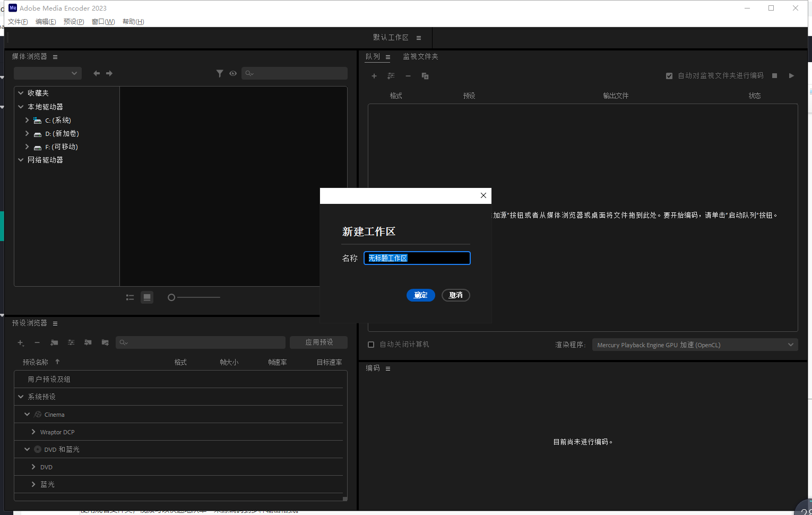Toggle auto-encode watch folders checkbox
812x515 pixels.
click(669, 76)
